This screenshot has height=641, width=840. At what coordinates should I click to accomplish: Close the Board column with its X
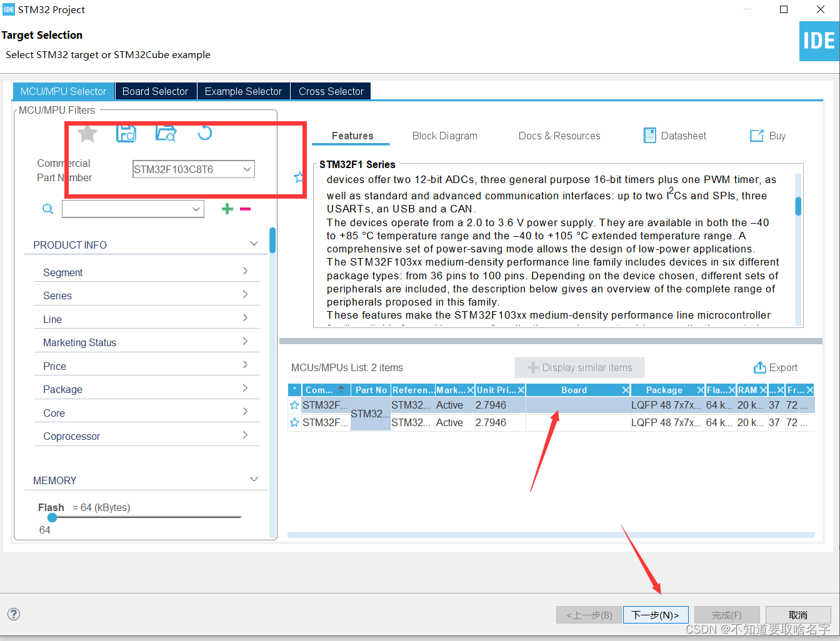pos(625,390)
